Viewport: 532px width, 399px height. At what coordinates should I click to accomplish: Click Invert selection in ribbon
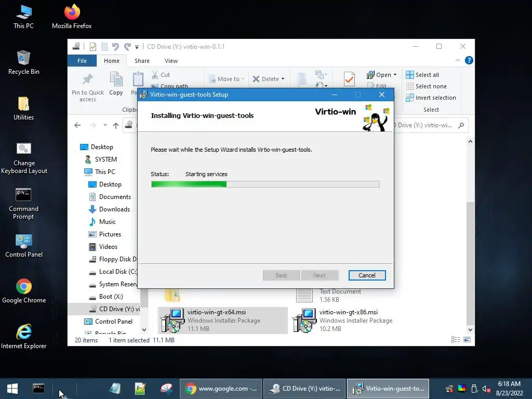431,98
